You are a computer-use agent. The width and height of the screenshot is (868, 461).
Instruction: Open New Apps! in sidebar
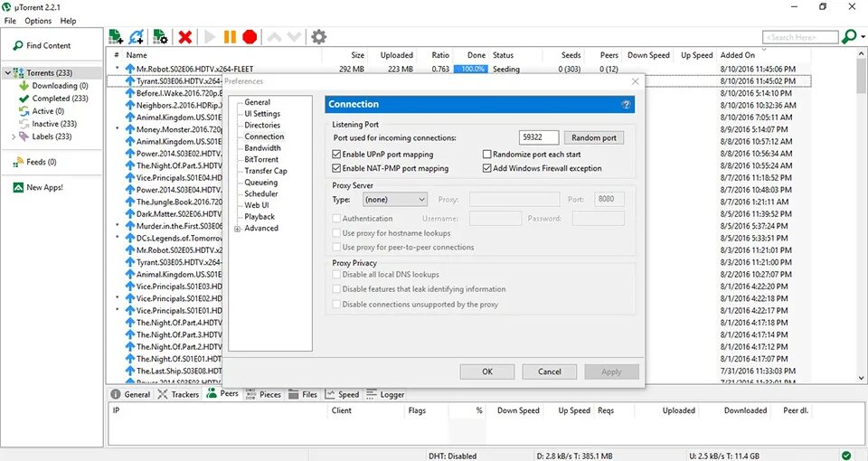[x=38, y=188]
